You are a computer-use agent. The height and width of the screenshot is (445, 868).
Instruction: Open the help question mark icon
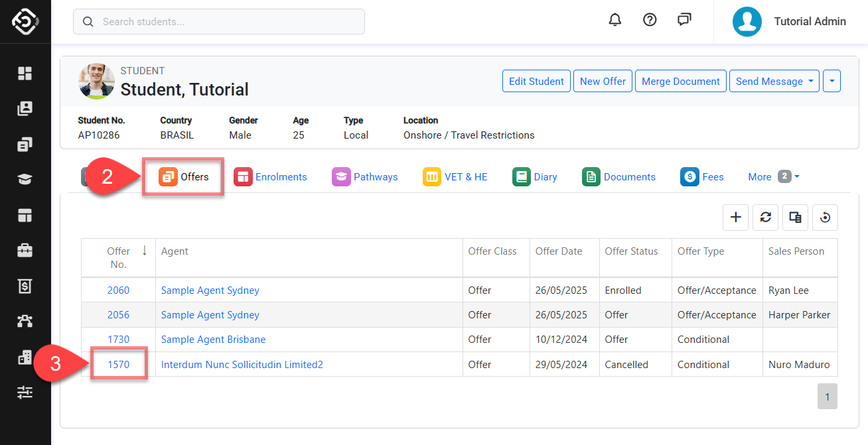650,20
